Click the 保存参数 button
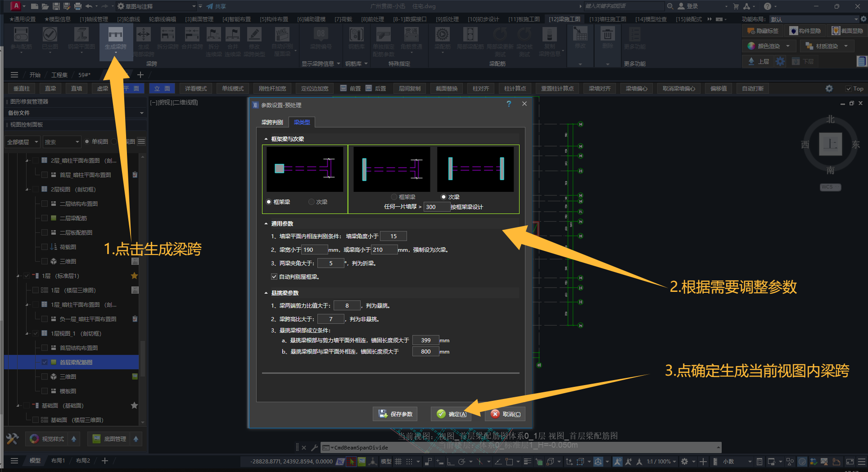 (x=396, y=414)
